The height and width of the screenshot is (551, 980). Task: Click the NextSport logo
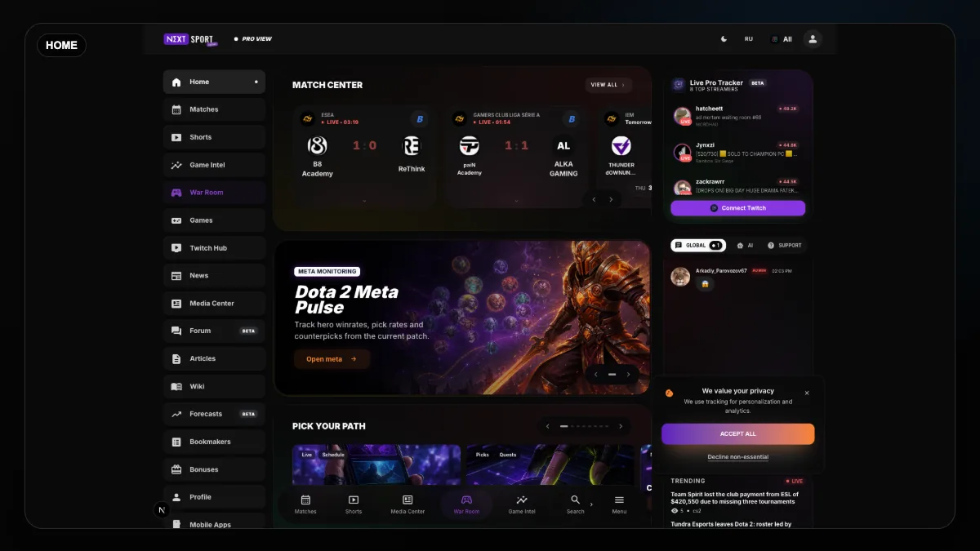tap(190, 39)
